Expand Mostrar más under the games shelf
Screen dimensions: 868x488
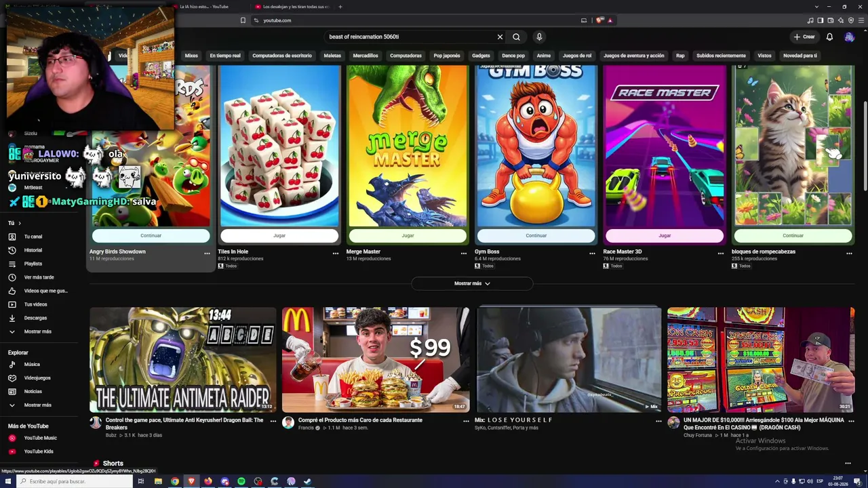click(x=472, y=283)
